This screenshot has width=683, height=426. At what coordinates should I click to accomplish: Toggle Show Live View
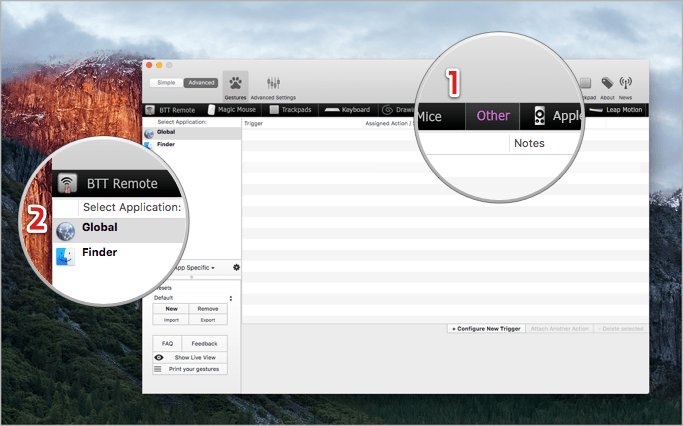point(190,358)
